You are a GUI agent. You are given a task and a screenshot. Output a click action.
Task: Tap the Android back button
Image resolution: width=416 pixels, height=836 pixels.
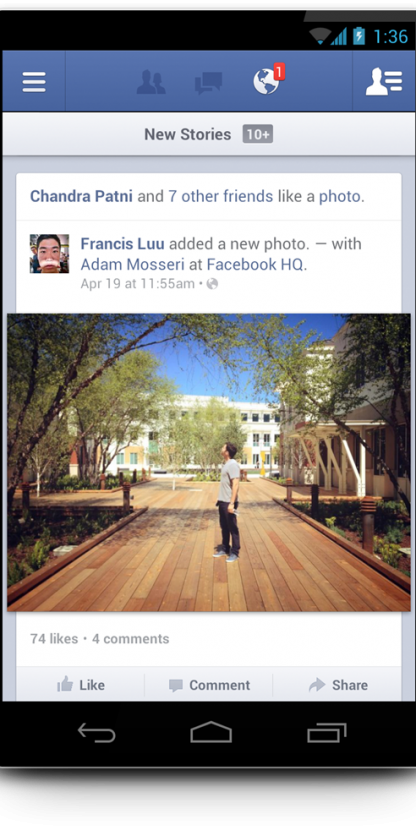pyautogui.click(x=97, y=733)
